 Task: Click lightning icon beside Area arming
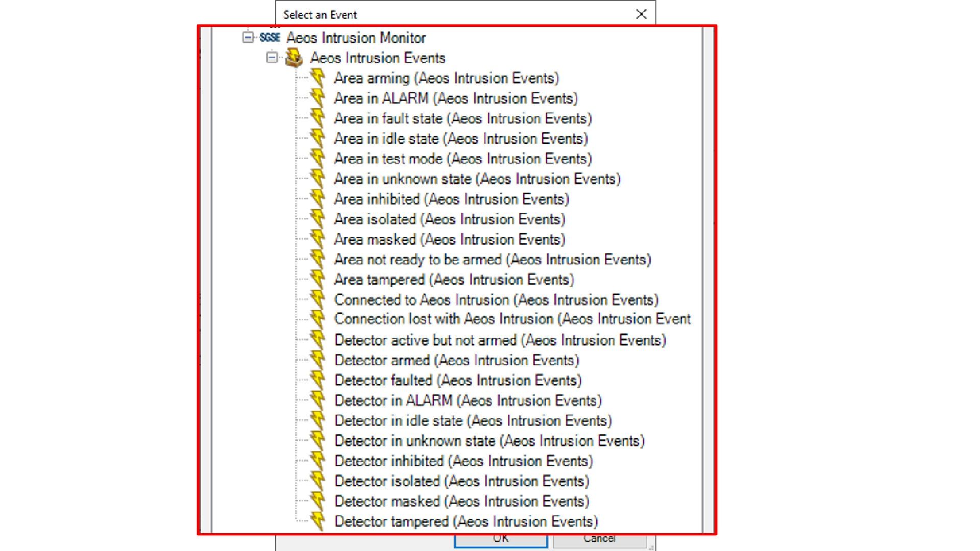click(x=317, y=78)
